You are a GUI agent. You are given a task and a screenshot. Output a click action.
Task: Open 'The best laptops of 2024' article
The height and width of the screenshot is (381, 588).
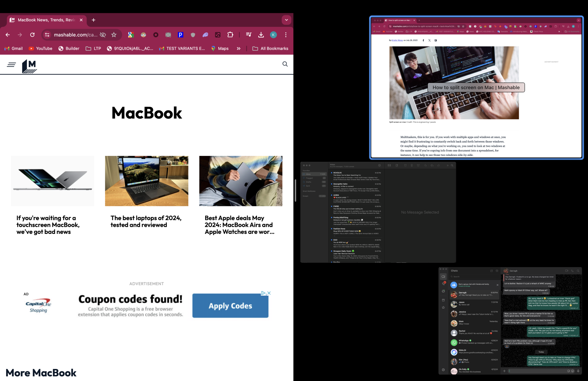coord(146,222)
